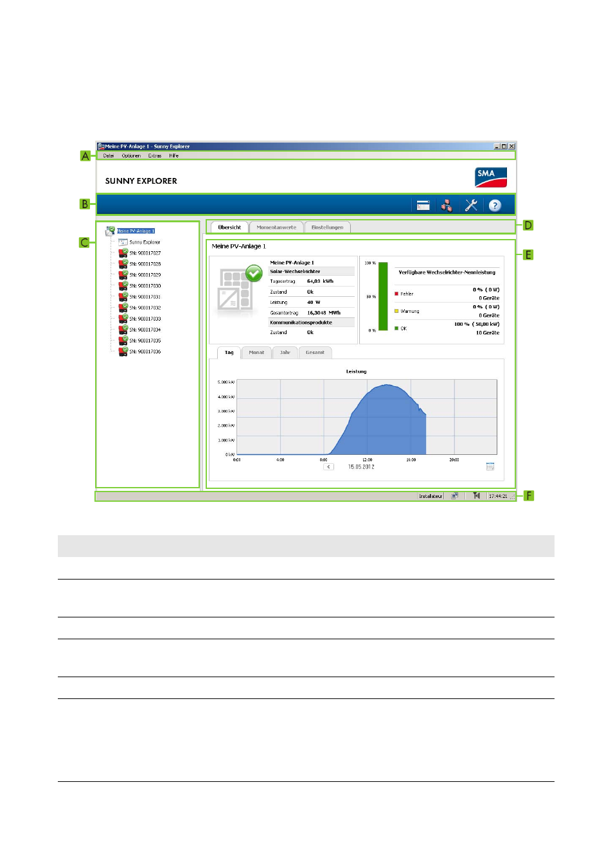The image size is (613, 868).
Task: Select the Gesamt chart tab
Action: [x=315, y=353]
